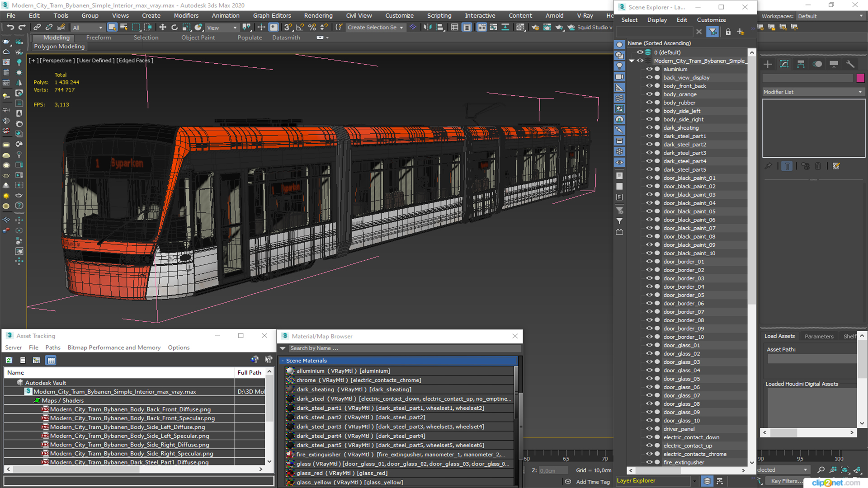Toggle Angle Snap in the toolbar
The image size is (868, 488).
(300, 28)
